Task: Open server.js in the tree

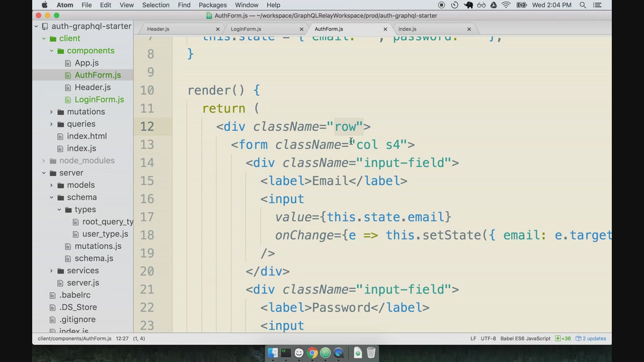Action: (83, 283)
